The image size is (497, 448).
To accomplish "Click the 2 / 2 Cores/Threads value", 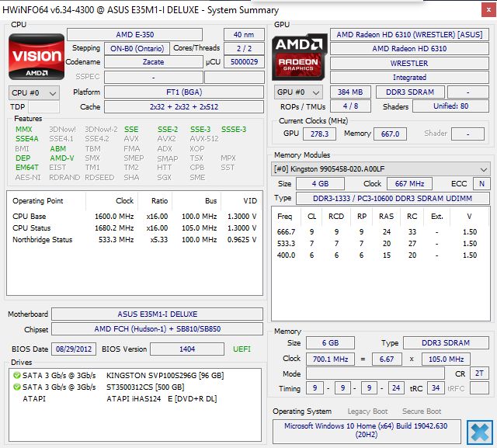I will tap(244, 48).
